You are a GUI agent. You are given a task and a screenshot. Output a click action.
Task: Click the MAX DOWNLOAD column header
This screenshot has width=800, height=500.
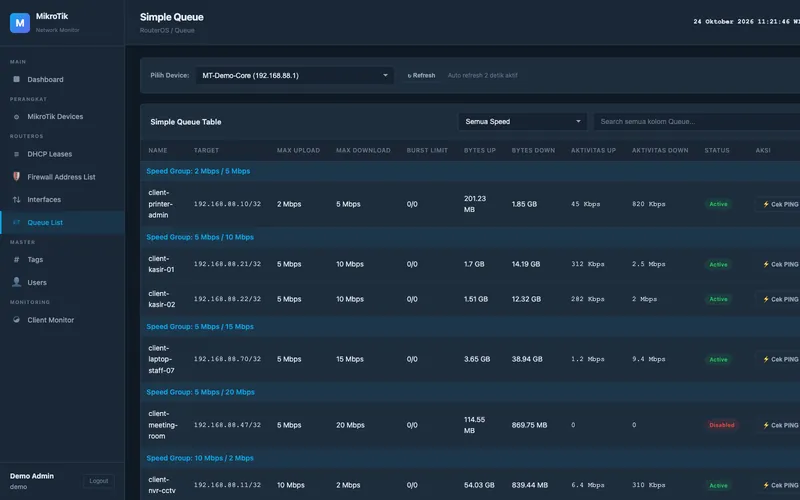click(x=363, y=151)
